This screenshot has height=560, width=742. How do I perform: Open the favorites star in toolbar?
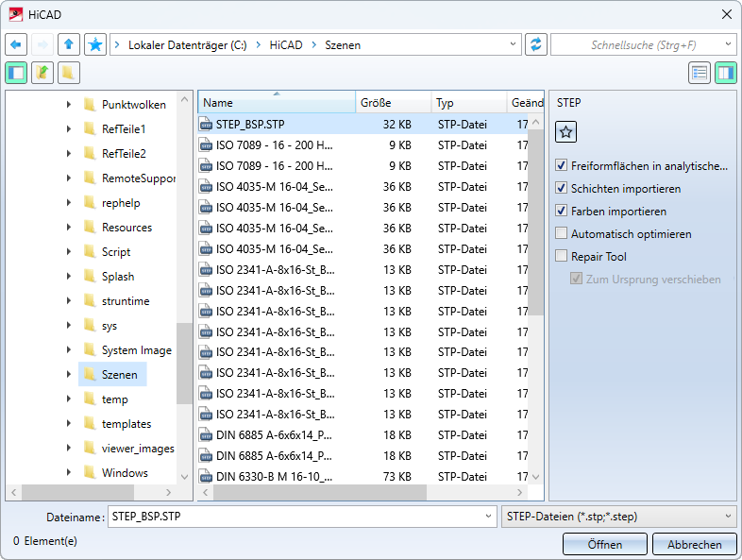[x=95, y=45]
